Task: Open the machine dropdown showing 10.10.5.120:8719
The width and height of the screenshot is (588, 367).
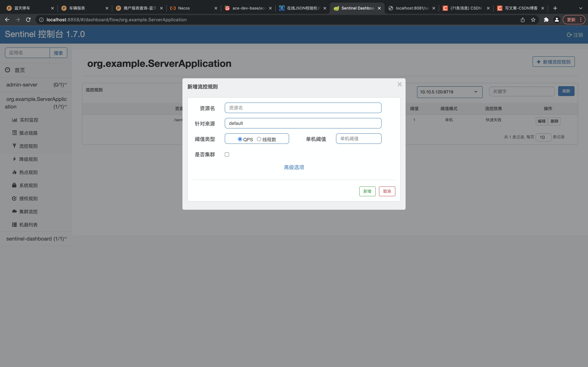Action: [449, 92]
